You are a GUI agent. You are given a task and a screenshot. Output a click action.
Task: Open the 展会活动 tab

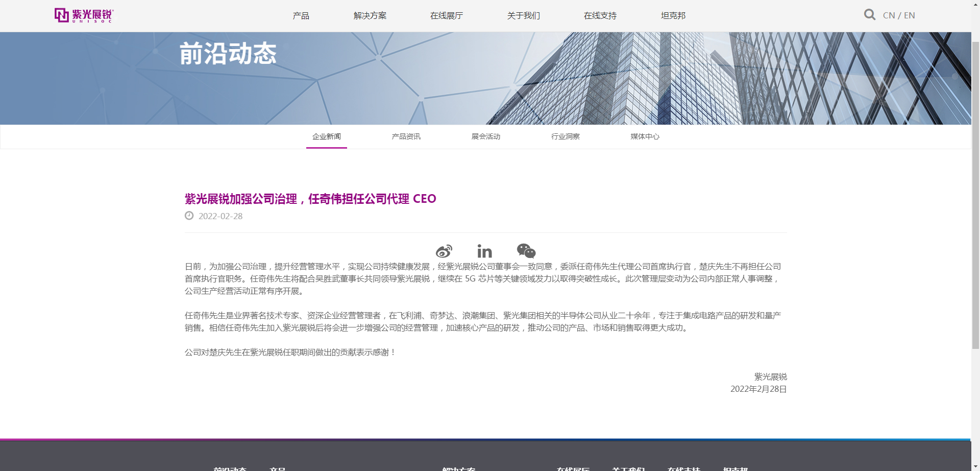pos(485,136)
